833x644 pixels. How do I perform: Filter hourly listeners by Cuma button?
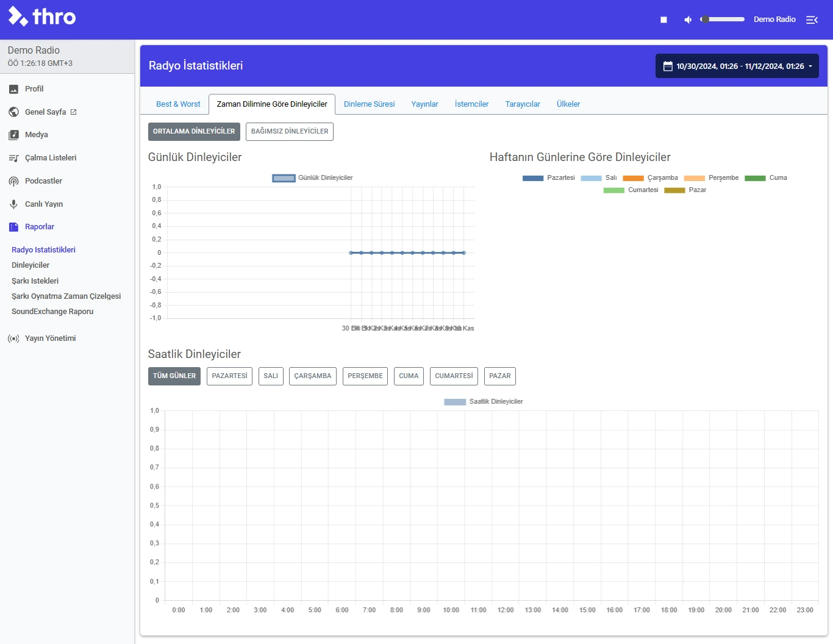[409, 376]
